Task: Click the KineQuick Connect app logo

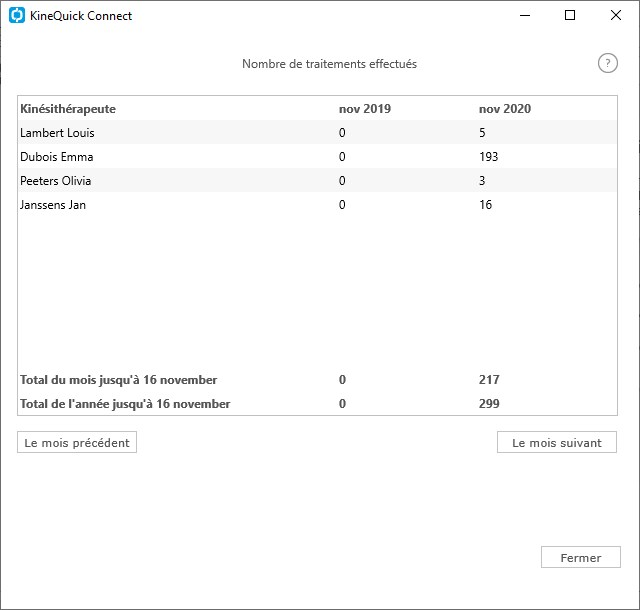Action: click(17, 16)
